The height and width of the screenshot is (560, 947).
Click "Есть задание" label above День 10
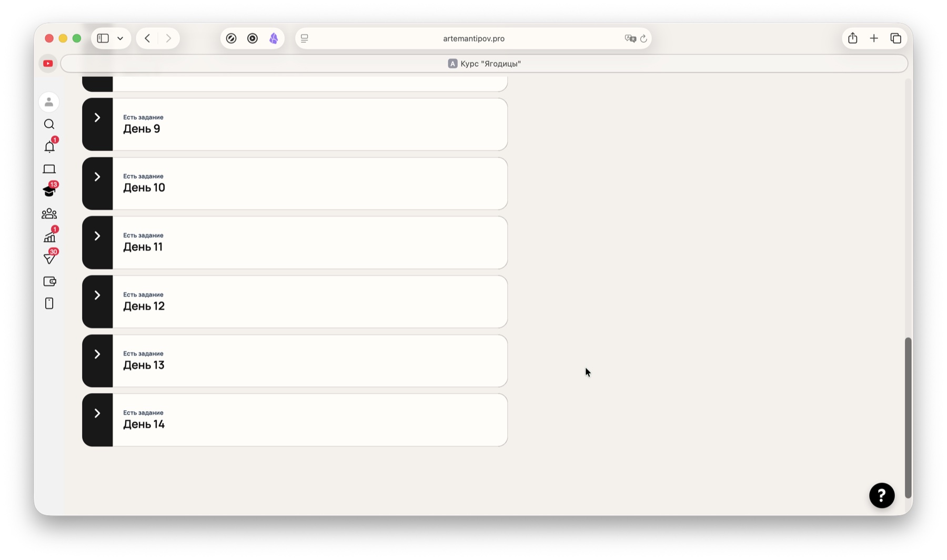pyautogui.click(x=143, y=176)
